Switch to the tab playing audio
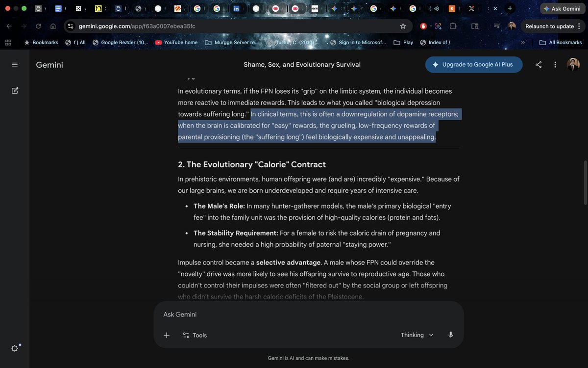This screenshot has width=588, height=368. pos(434,8)
